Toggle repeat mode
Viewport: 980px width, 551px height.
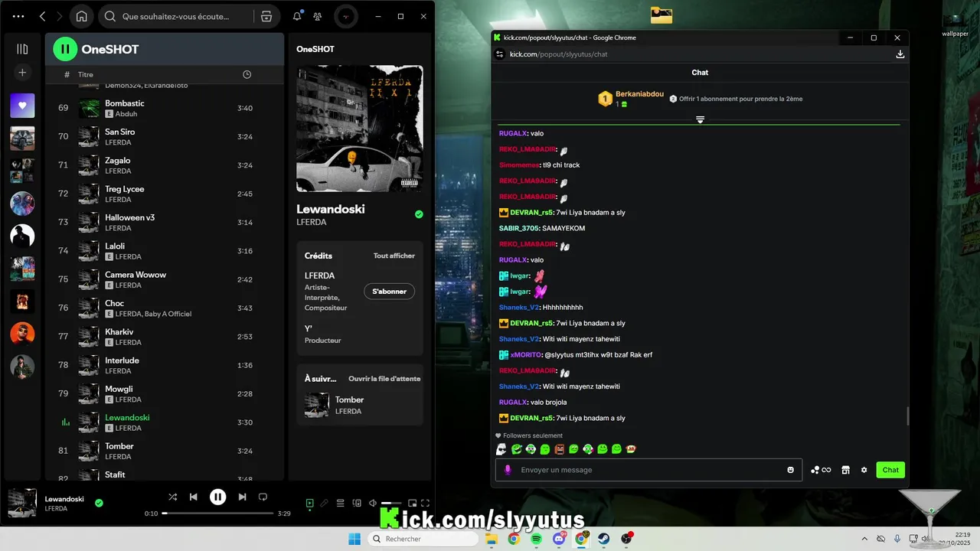pyautogui.click(x=263, y=497)
